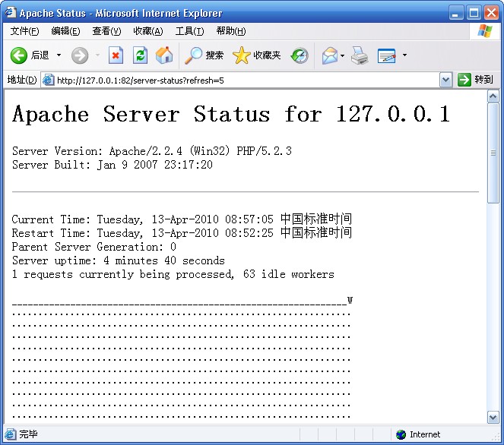Click the vertical scrollbar up arrow
This screenshot has height=445, width=504.
coord(493,96)
